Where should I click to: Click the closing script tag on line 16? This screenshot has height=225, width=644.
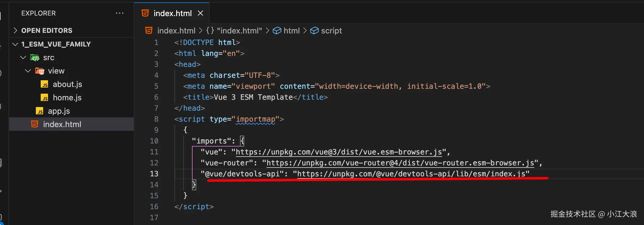tap(194, 207)
